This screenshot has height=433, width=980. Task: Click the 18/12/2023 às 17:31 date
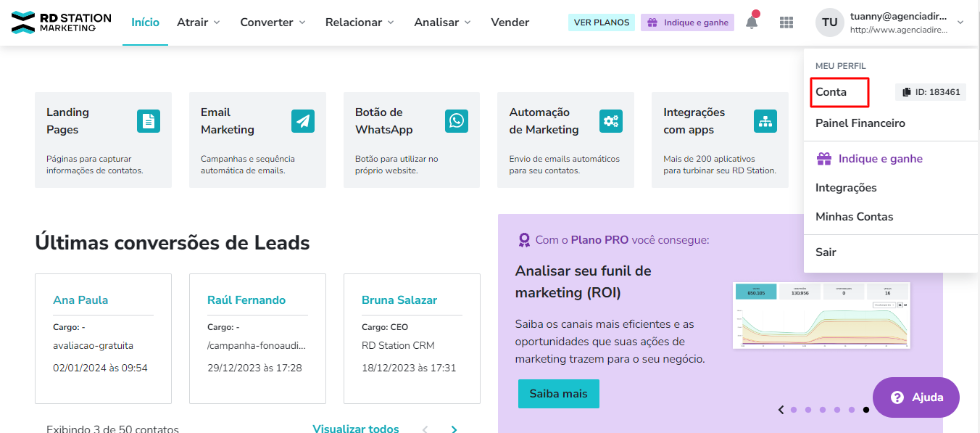[x=409, y=368]
